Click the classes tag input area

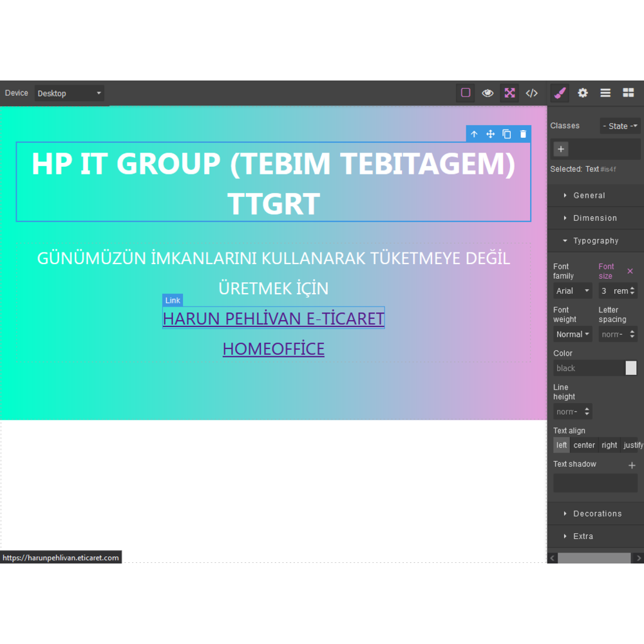tap(596, 149)
